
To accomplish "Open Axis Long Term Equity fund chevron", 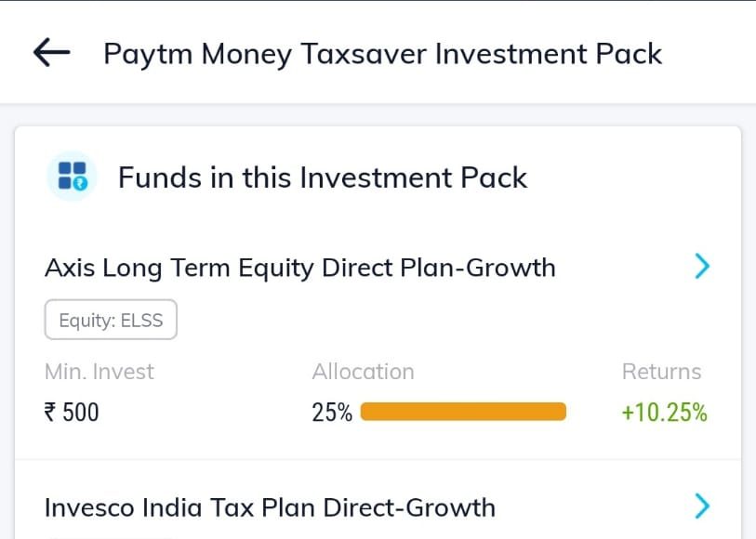I will [702, 268].
